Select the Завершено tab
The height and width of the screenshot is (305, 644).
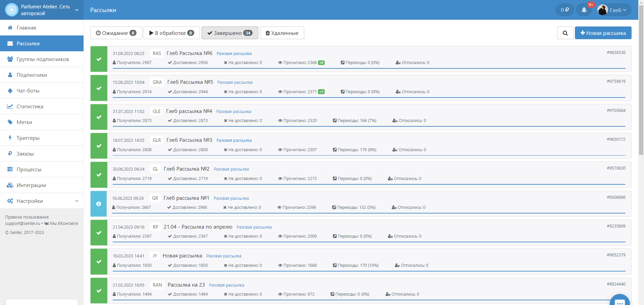pos(230,33)
